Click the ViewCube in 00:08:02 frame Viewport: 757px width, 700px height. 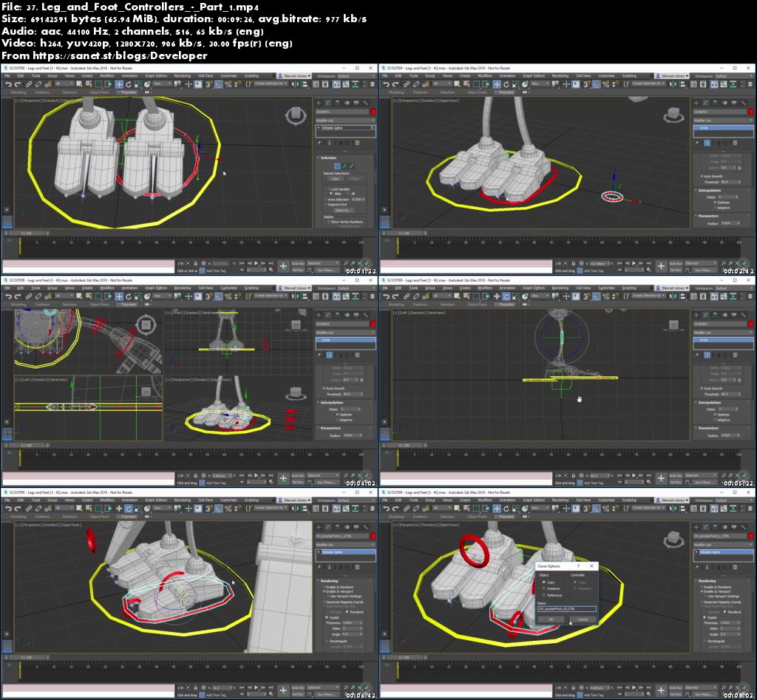[x=673, y=540]
